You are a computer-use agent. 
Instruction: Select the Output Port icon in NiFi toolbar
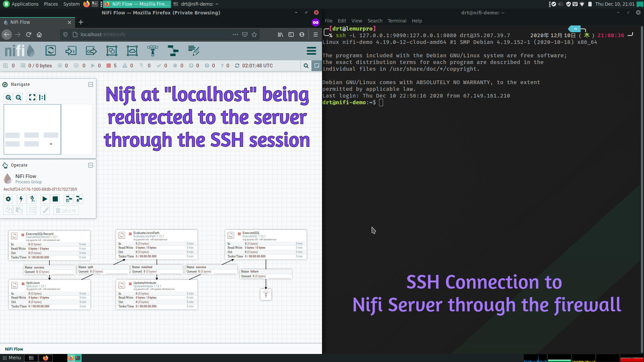(91, 51)
